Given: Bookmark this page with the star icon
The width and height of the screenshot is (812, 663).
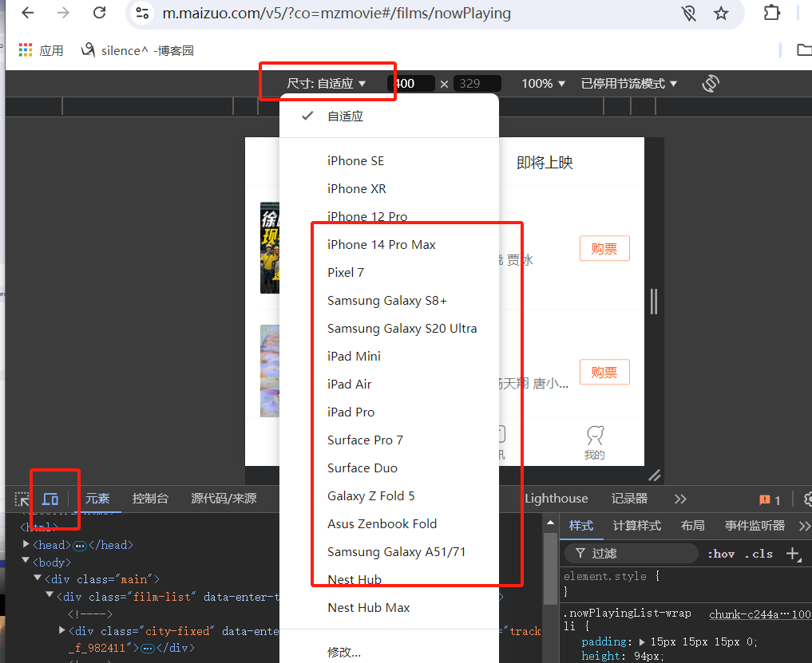Looking at the screenshot, I should pyautogui.click(x=721, y=13).
